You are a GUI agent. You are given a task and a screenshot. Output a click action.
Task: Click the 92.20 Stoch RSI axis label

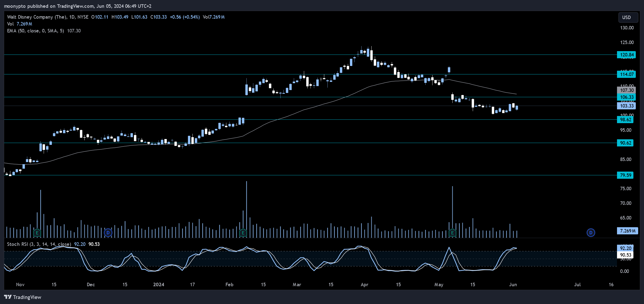(x=625, y=248)
